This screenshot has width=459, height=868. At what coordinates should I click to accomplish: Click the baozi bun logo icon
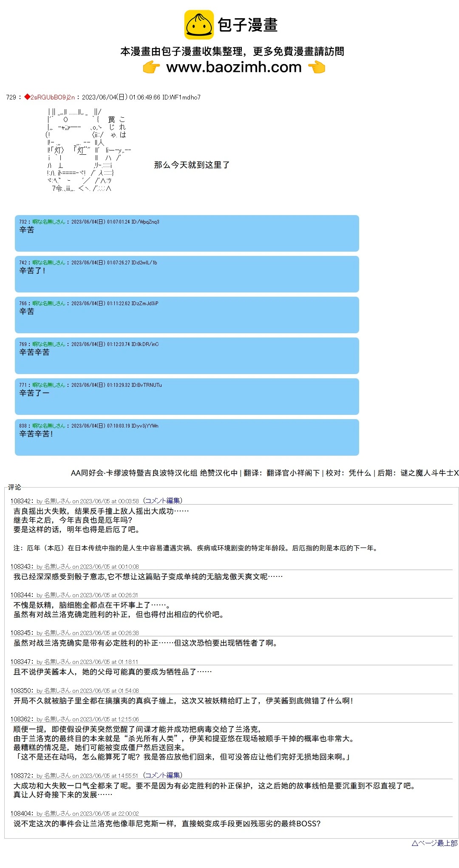click(199, 25)
